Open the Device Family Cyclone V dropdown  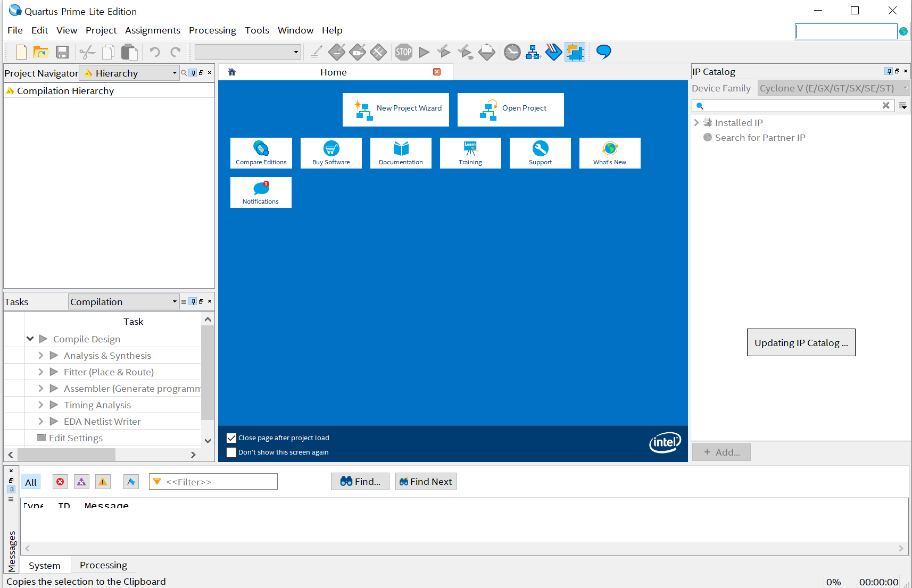834,88
